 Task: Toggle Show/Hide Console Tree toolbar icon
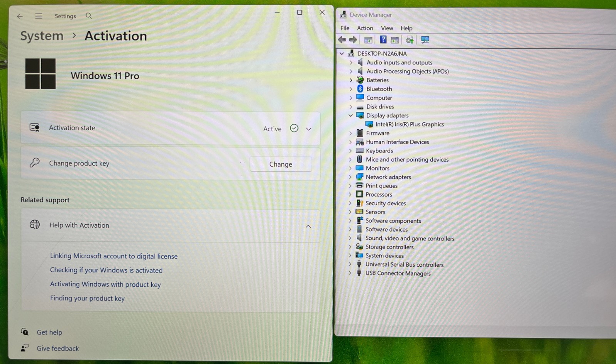(x=368, y=40)
